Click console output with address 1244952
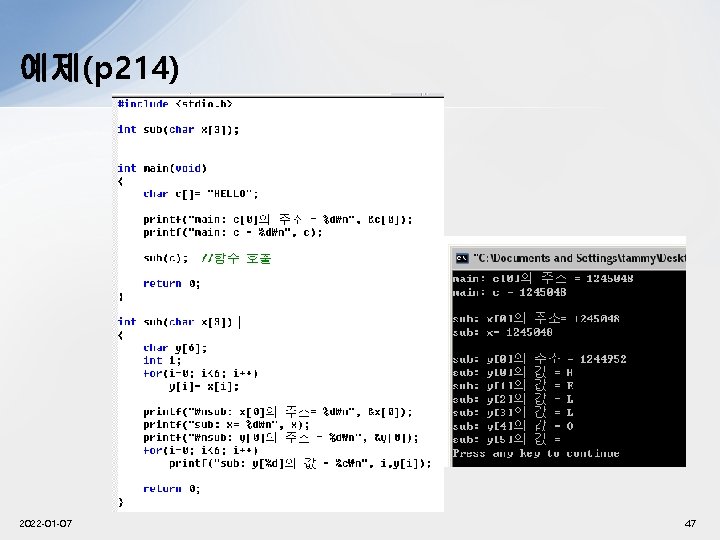 click(x=540, y=359)
